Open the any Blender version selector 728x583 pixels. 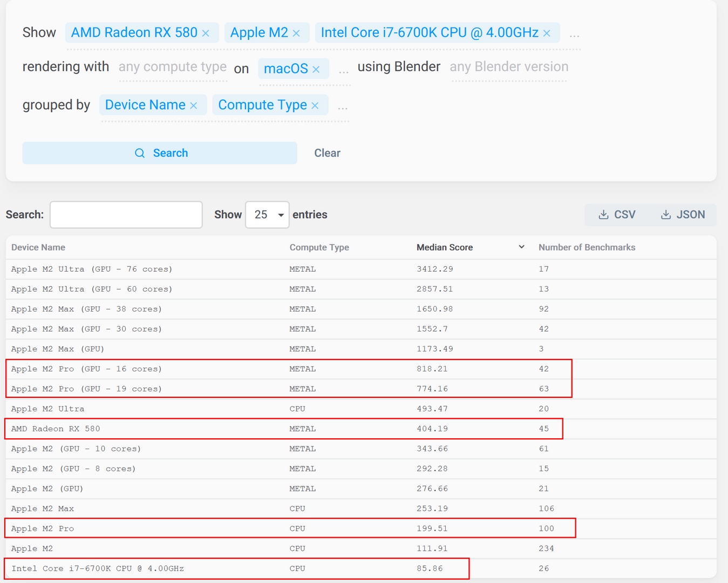pos(509,67)
